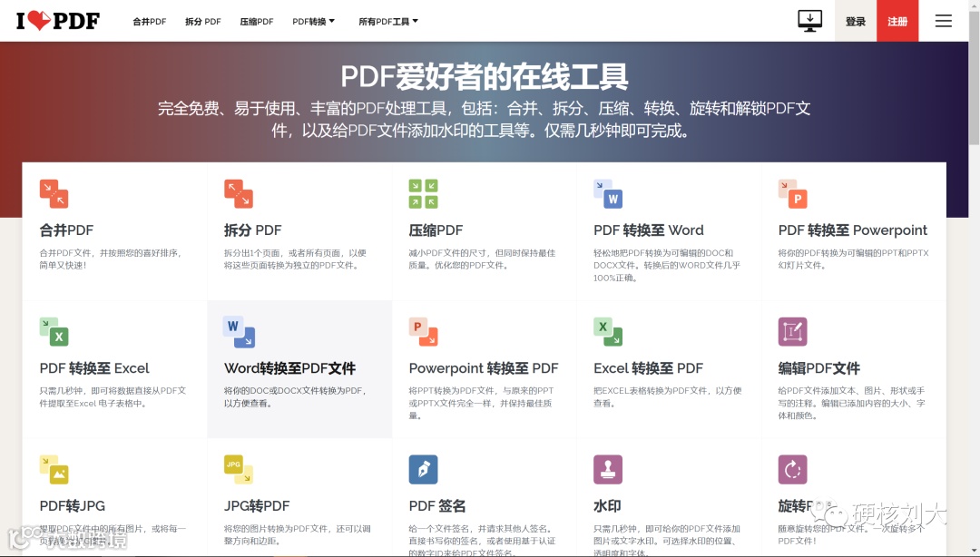Image resolution: width=980 pixels, height=557 pixels.
Task: Click the heading PDF爱好者的在线工具
Action: (485, 77)
